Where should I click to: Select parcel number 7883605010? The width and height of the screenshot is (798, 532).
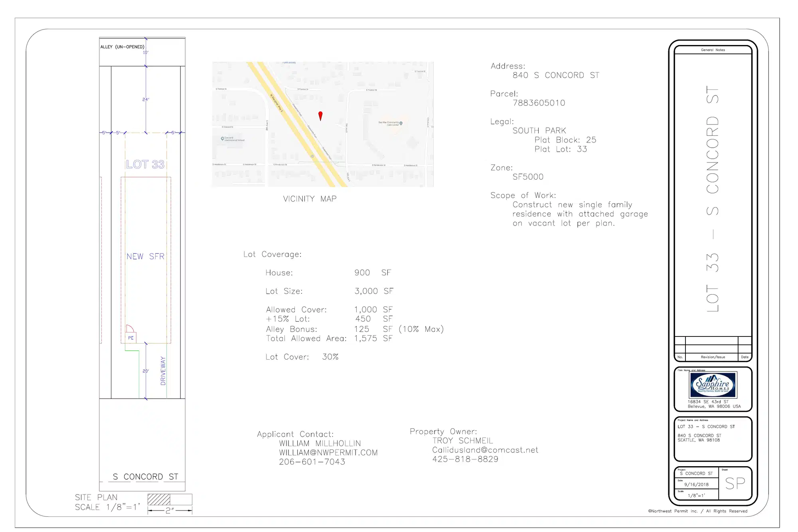pos(539,103)
